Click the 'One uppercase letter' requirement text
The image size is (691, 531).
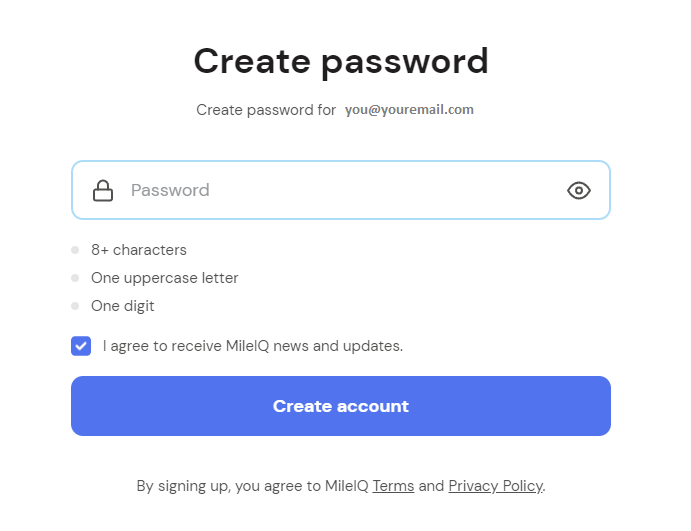[164, 278]
